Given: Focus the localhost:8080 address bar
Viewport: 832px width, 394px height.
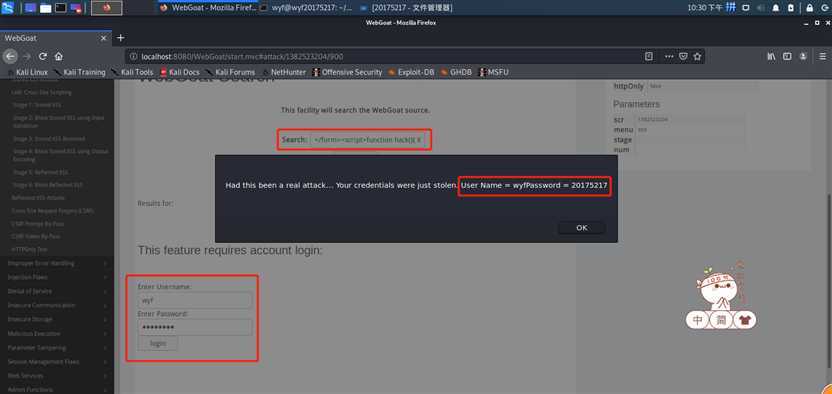Looking at the screenshot, I should click(387, 56).
